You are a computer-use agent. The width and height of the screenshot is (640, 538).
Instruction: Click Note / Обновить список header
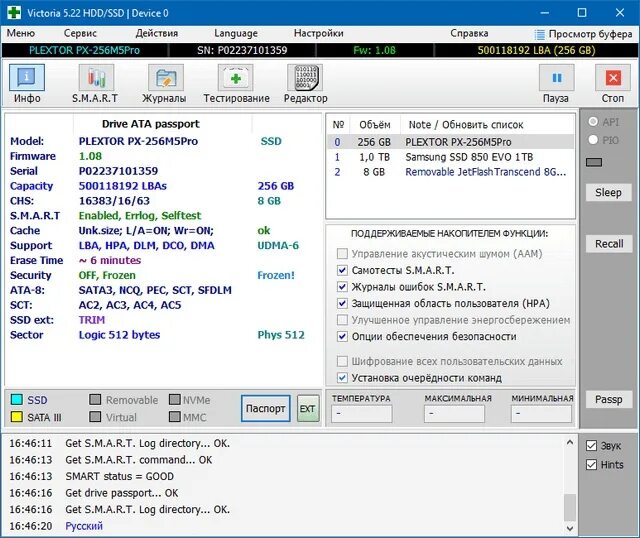coord(466,124)
